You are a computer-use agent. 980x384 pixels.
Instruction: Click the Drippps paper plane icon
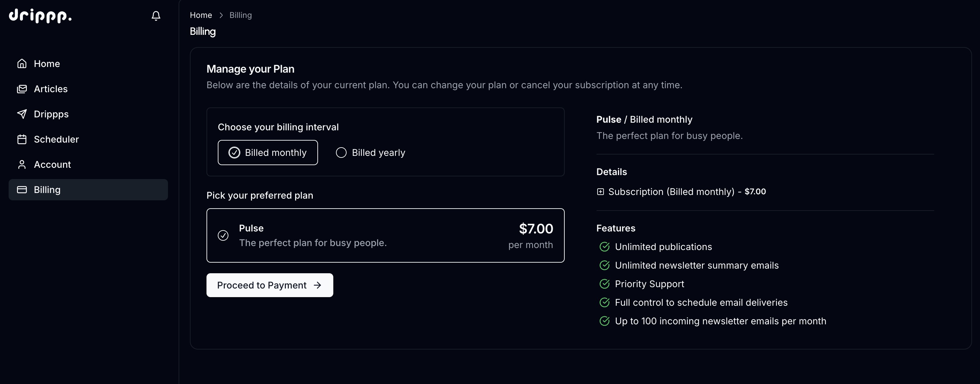pos(22,114)
